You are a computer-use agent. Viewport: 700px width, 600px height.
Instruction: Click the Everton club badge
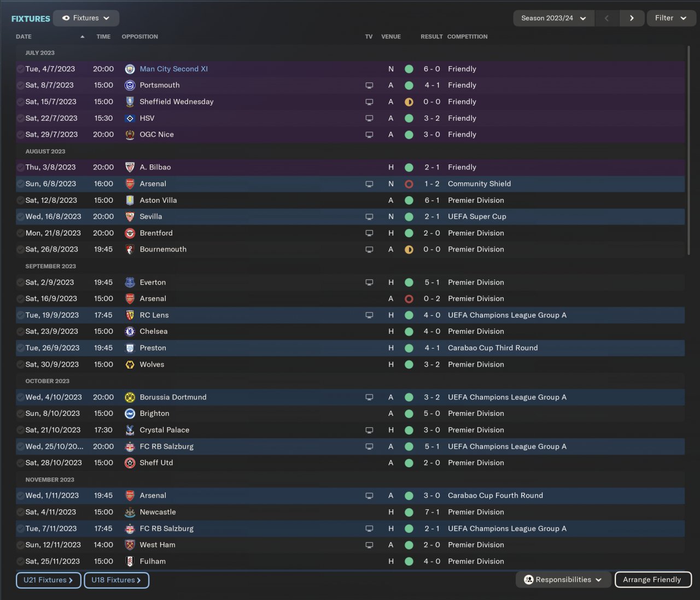point(130,283)
